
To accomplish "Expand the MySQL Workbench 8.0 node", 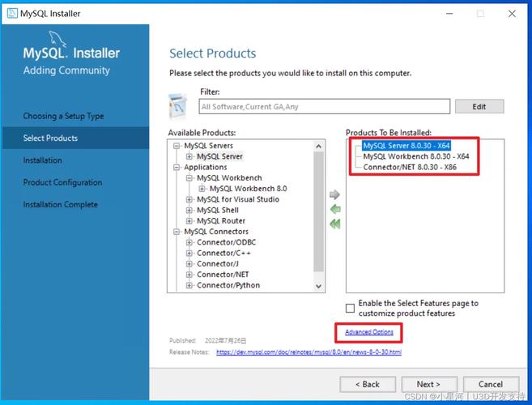I will point(202,189).
